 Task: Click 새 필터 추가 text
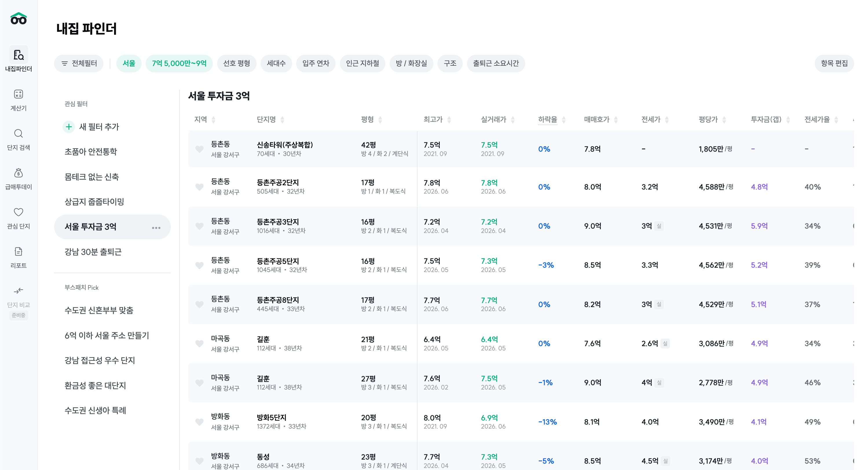[x=99, y=127]
